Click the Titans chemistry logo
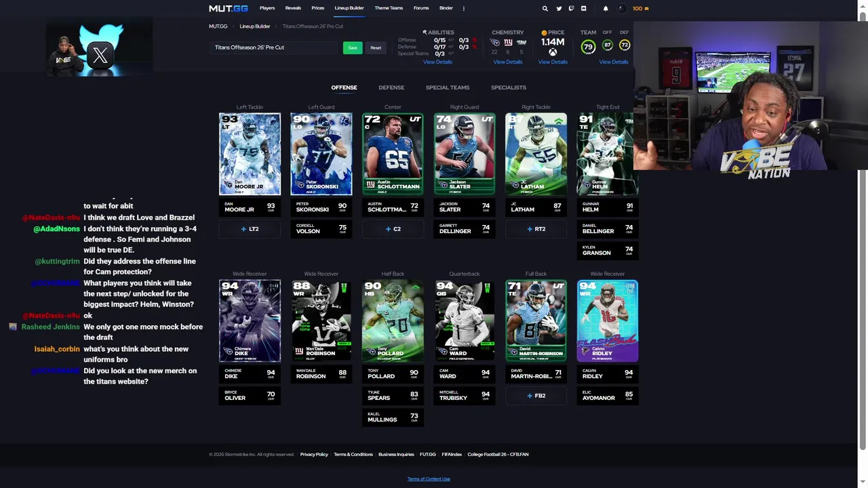This screenshot has width=868, height=488. pos(494,42)
